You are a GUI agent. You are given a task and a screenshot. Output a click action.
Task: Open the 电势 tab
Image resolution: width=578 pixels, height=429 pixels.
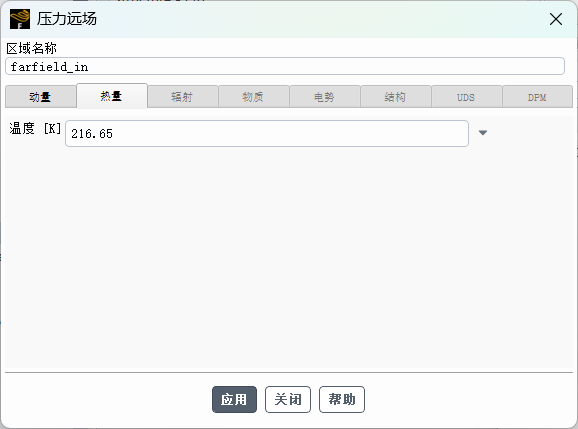pyautogui.click(x=325, y=97)
